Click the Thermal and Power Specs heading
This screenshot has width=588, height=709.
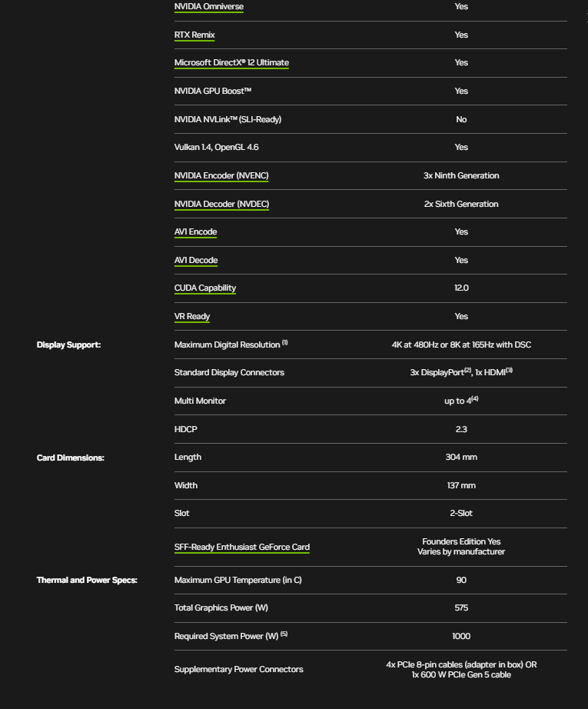pyautogui.click(x=87, y=580)
